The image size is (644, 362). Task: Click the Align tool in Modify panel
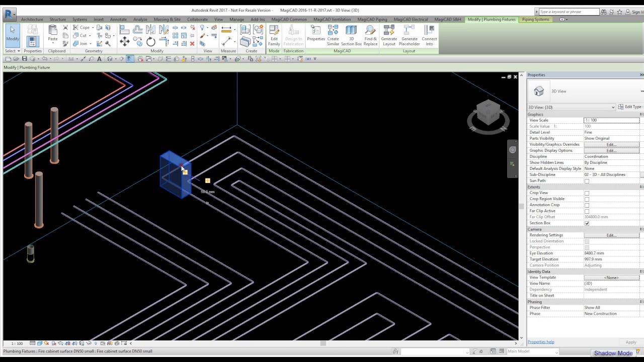click(x=125, y=30)
